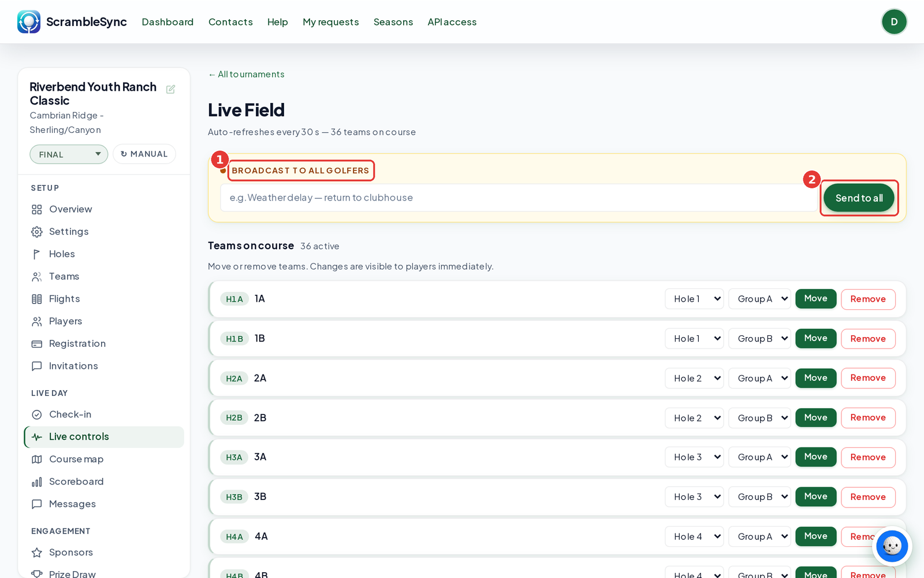Click Remove for team 2A

pos(868,378)
